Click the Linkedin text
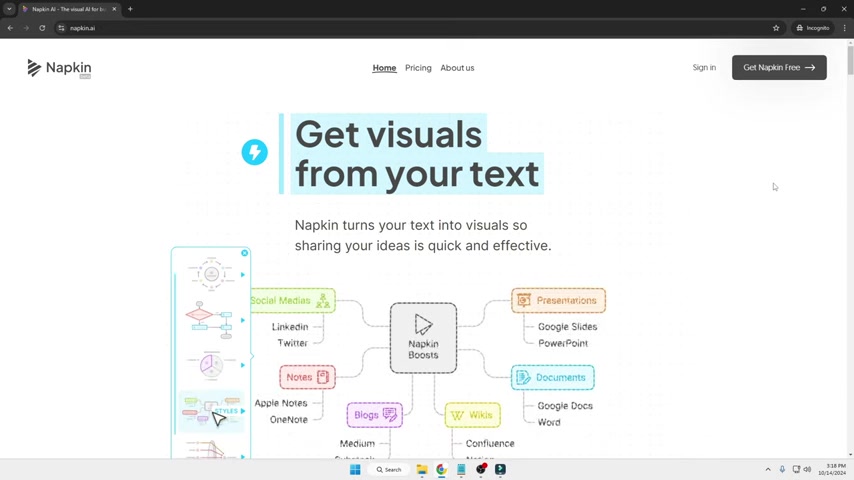854x480 pixels. tap(290, 326)
